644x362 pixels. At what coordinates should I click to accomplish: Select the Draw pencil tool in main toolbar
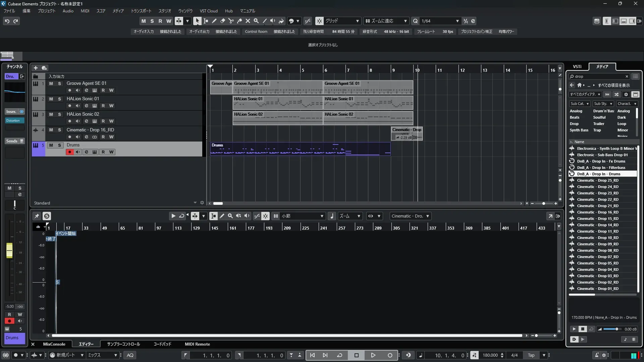[214, 21]
